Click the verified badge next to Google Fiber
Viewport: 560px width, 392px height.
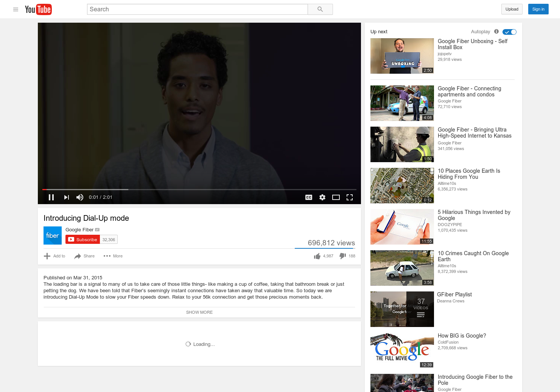click(97, 230)
